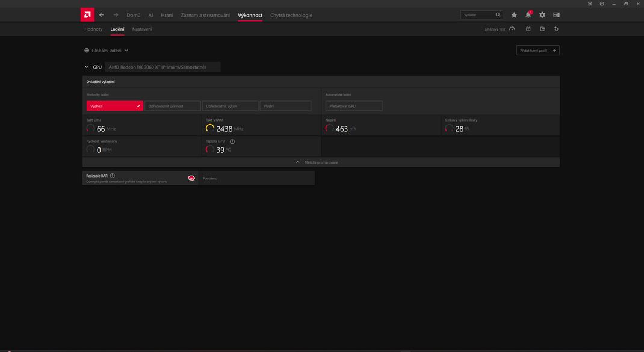
Task: Click the Napětí value 463 mV
Action: (341, 129)
